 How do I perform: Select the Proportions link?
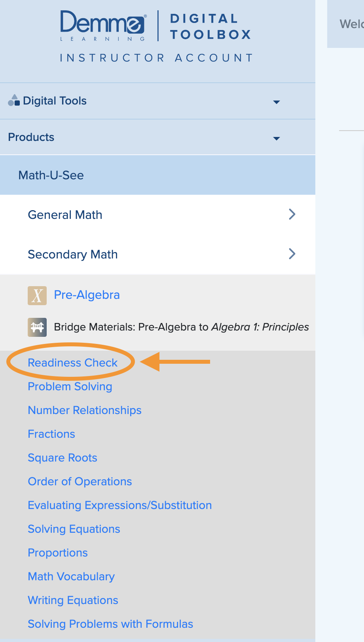pyautogui.click(x=57, y=553)
